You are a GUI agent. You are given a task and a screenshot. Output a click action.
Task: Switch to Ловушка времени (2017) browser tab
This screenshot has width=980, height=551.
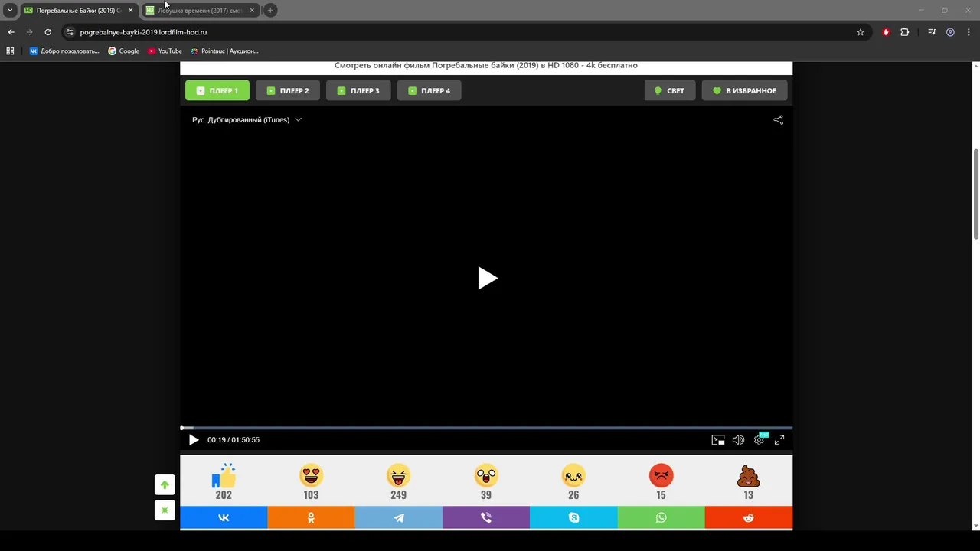[201, 11]
